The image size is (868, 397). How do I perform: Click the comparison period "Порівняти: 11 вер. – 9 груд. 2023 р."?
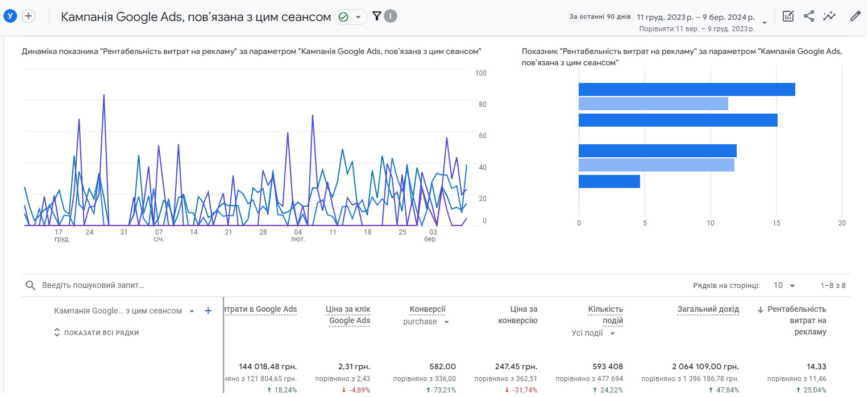(x=697, y=28)
